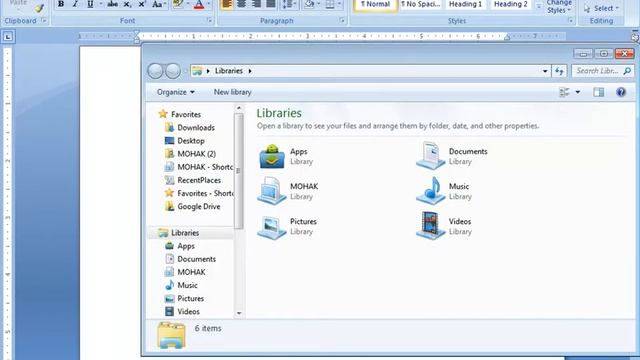Open Change Styles menu in Word

pyautogui.click(x=559, y=7)
